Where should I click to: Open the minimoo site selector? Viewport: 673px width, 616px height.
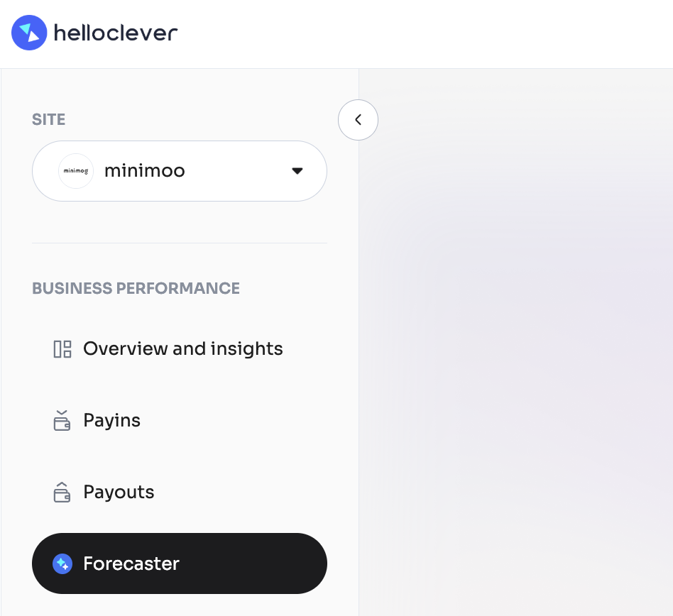point(179,171)
